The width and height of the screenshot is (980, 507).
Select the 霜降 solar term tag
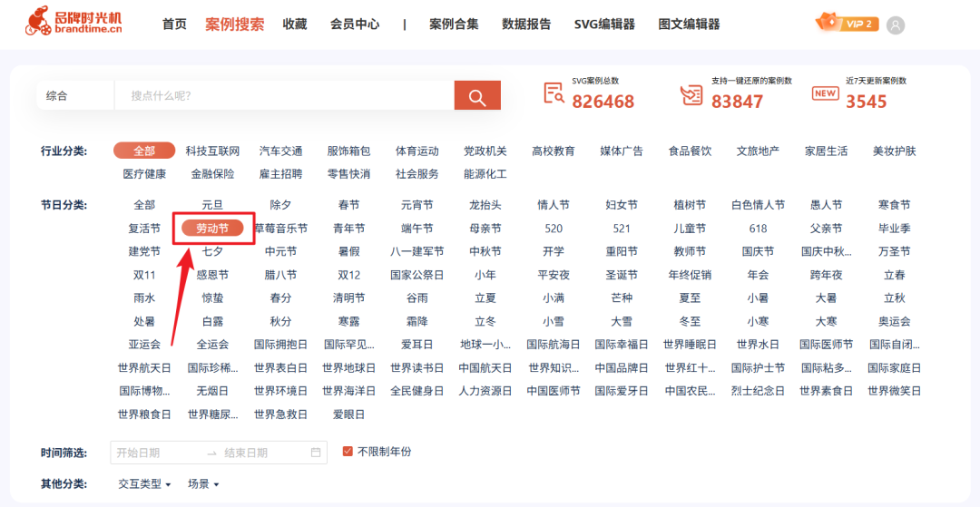click(x=416, y=322)
